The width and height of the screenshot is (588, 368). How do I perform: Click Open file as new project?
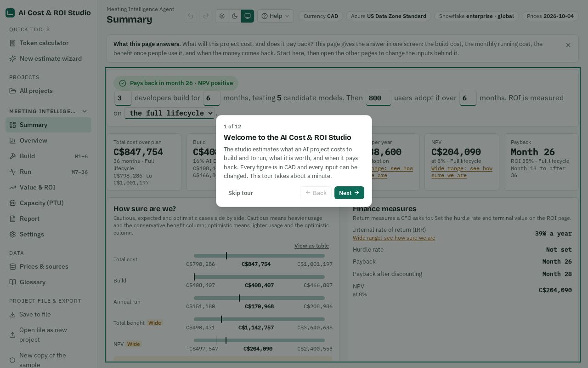click(48, 335)
